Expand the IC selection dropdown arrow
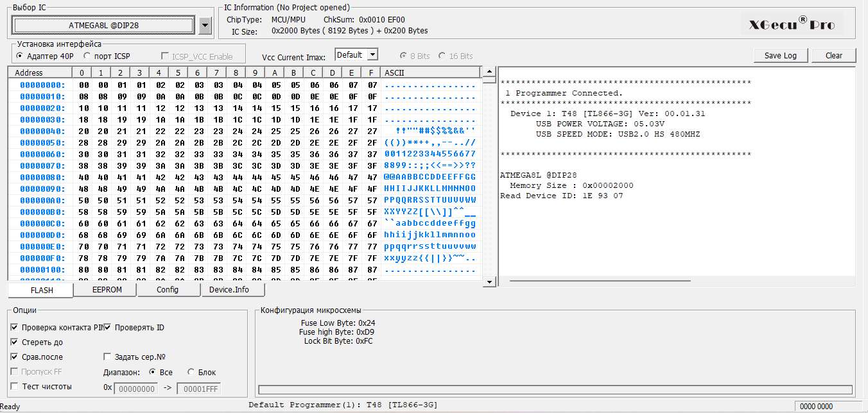This screenshot has width=868, height=413. (x=205, y=26)
